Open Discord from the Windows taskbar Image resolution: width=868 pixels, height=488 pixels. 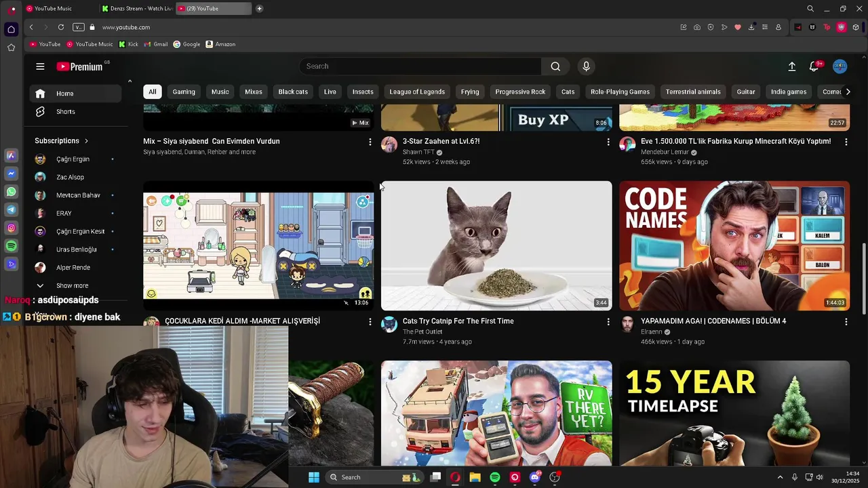click(x=535, y=477)
